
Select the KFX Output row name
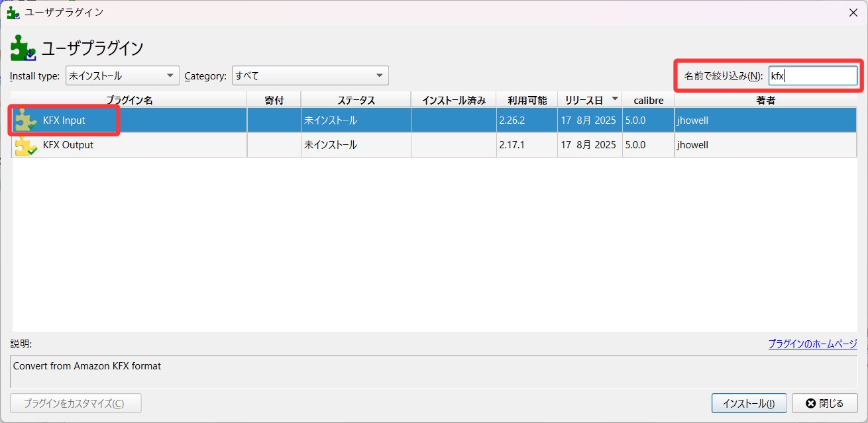[x=68, y=145]
